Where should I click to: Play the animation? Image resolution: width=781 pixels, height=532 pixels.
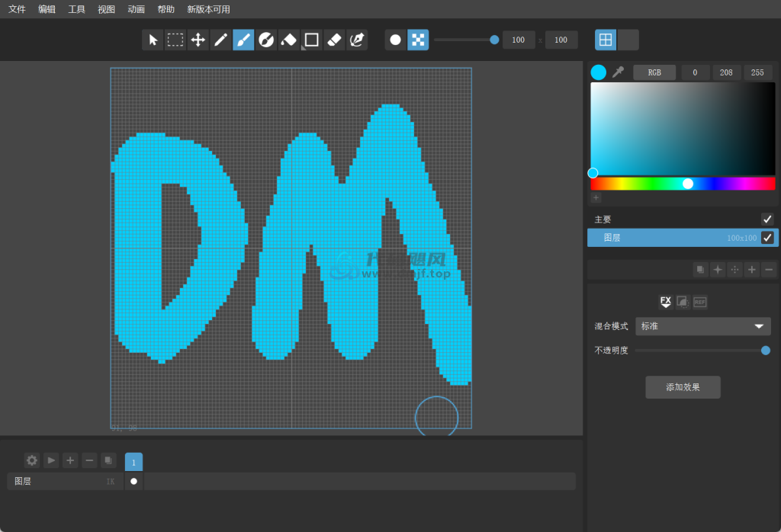coord(51,460)
